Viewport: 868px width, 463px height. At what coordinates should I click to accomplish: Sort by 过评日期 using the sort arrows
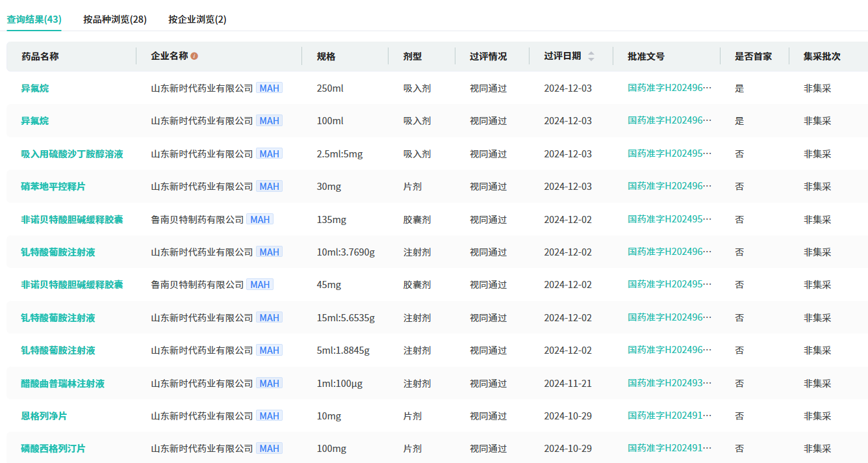[x=591, y=57]
